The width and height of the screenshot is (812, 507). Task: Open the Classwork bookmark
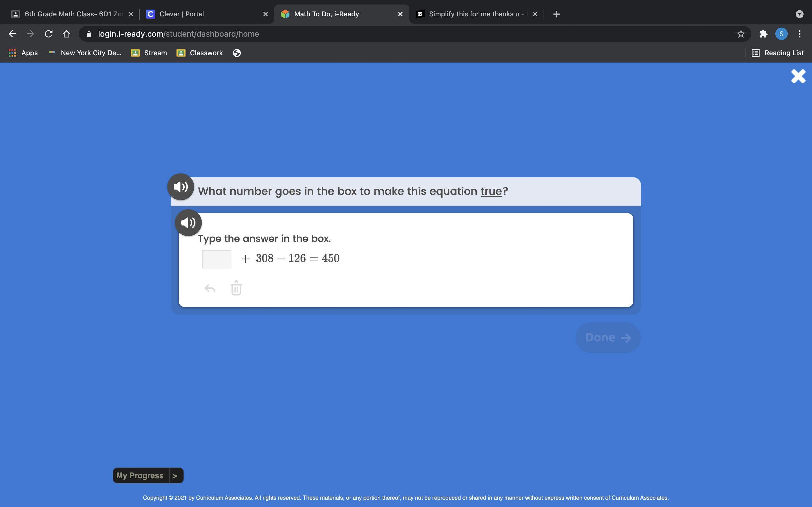[200, 53]
